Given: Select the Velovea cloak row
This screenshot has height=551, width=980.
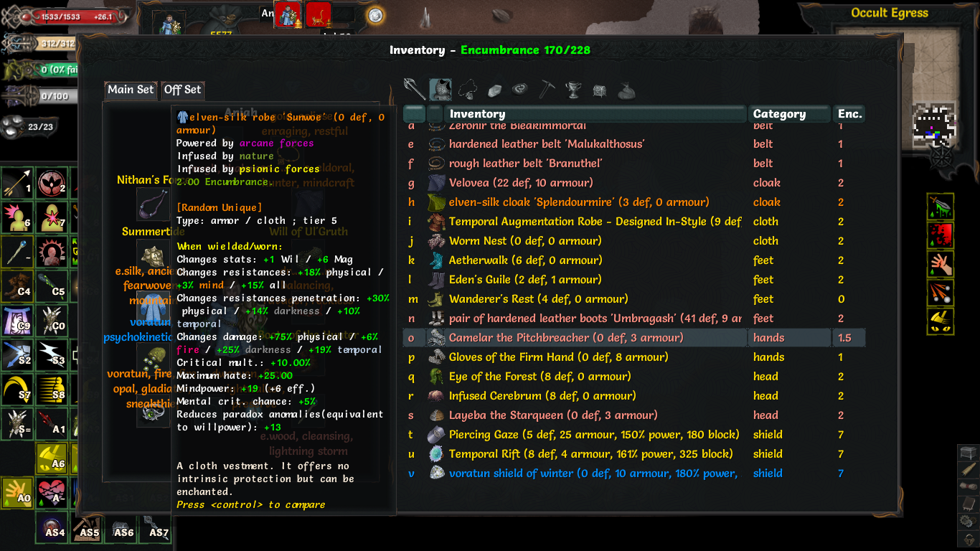Looking at the screenshot, I should coord(634,183).
